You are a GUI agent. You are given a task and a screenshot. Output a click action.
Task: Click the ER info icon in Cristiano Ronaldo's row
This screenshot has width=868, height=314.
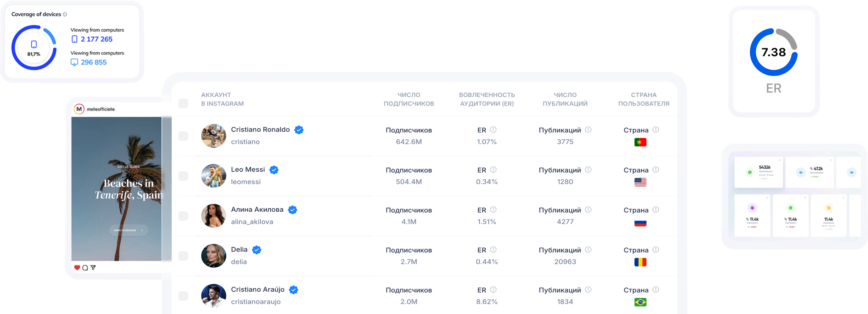point(493,130)
